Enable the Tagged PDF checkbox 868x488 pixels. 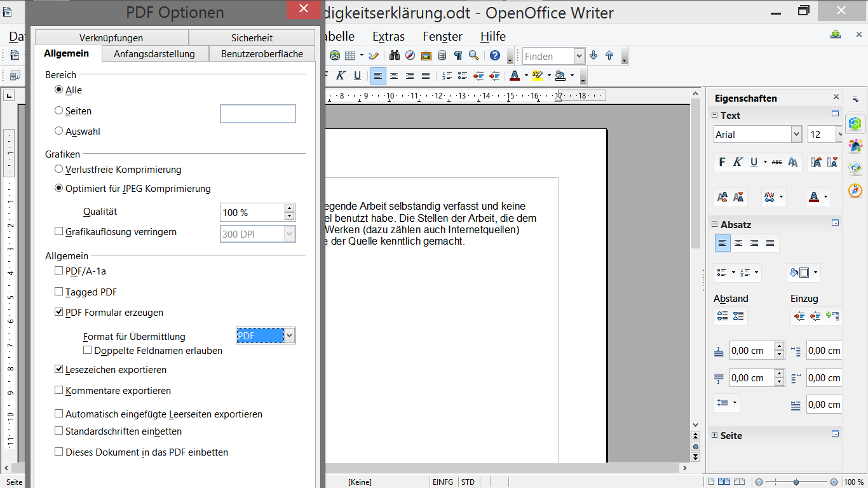click(59, 292)
